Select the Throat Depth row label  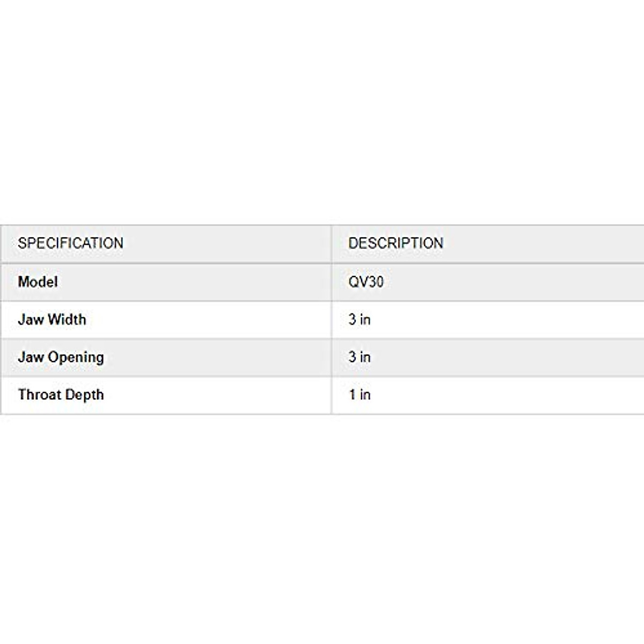[x=61, y=395]
